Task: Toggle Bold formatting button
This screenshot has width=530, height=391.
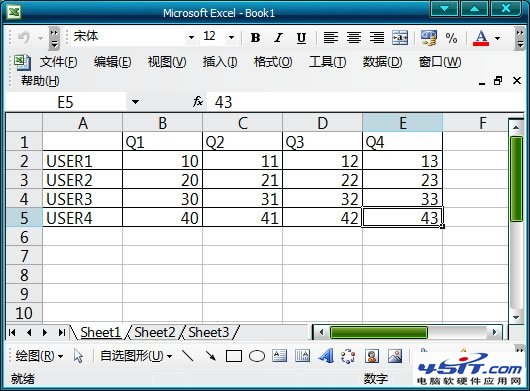Action: pyautogui.click(x=255, y=38)
